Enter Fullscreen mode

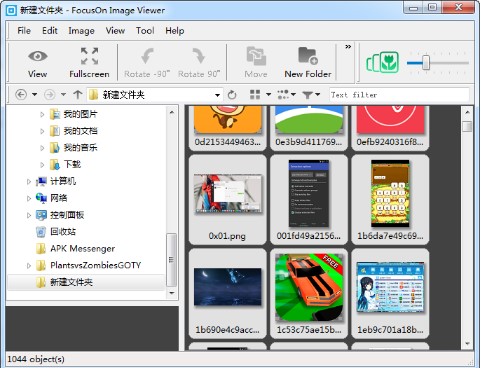click(89, 63)
